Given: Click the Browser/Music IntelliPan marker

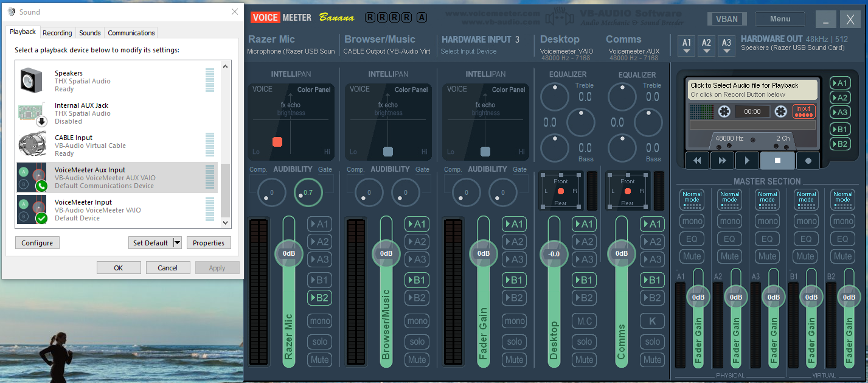Looking at the screenshot, I should click(388, 152).
